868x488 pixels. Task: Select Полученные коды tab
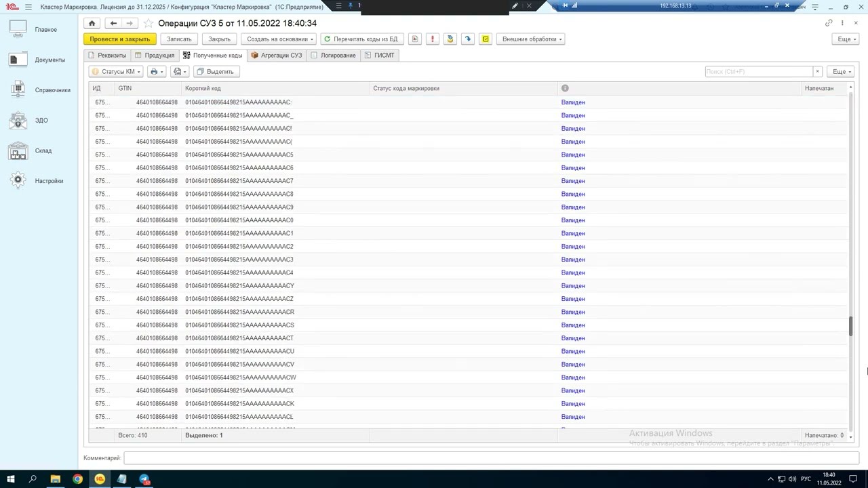(x=212, y=56)
